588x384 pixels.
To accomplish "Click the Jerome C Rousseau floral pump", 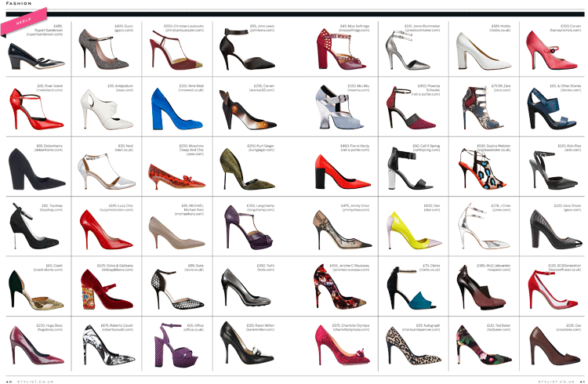I will (340, 287).
